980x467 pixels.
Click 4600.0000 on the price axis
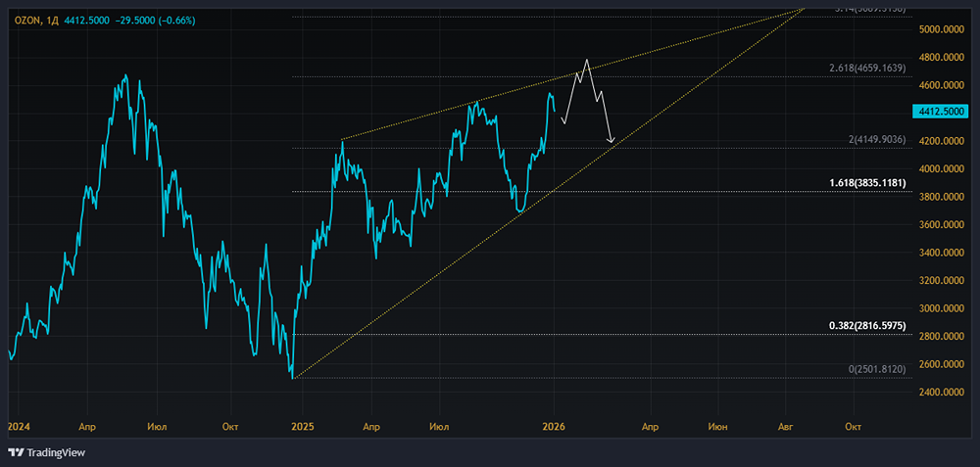(941, 85)
